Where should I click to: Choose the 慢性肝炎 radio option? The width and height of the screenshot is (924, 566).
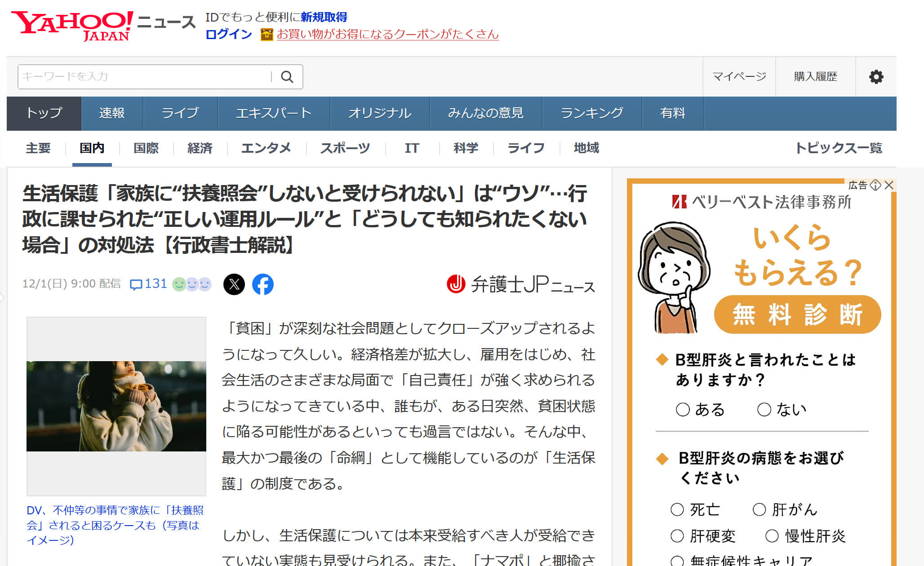(772, 536)
